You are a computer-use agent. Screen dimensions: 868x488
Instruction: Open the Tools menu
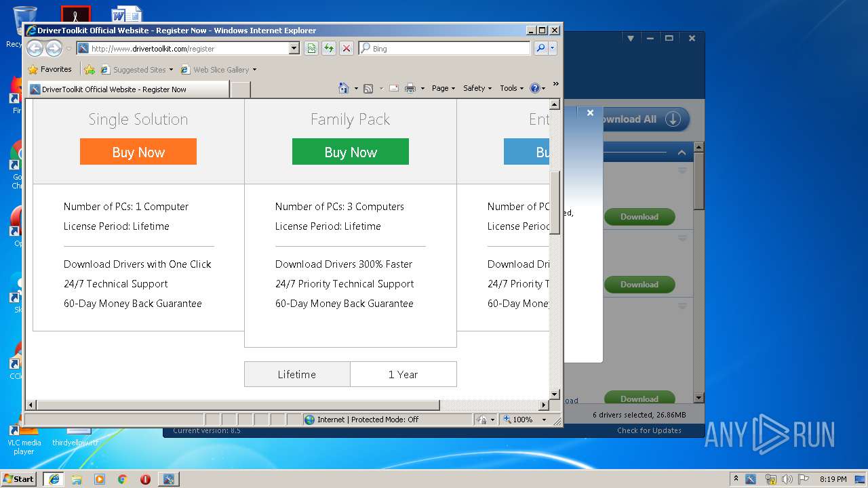click(x=511, y=88)
